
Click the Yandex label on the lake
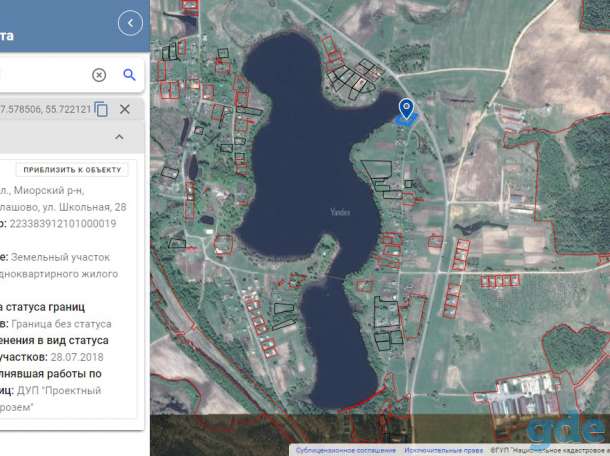pos(340,212)
